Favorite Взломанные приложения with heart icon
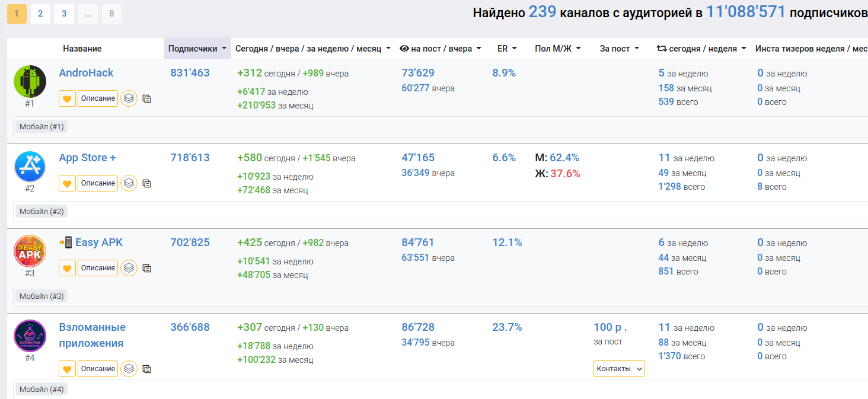 tap(67, 369)
